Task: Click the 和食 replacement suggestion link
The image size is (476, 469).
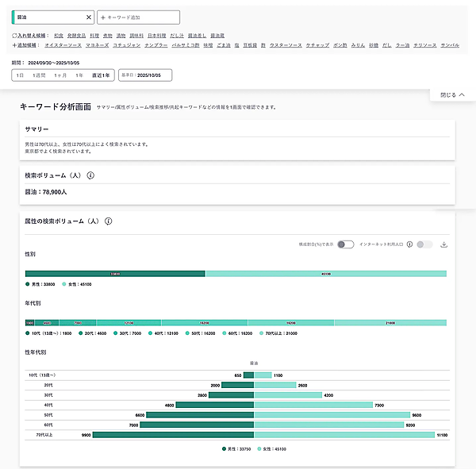Action: click(x=59, y=36)
